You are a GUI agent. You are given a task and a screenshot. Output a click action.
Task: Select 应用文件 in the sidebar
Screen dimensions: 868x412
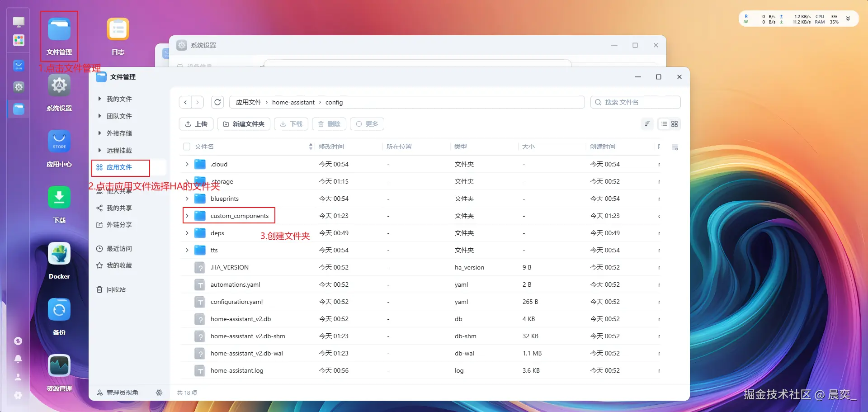120,167
